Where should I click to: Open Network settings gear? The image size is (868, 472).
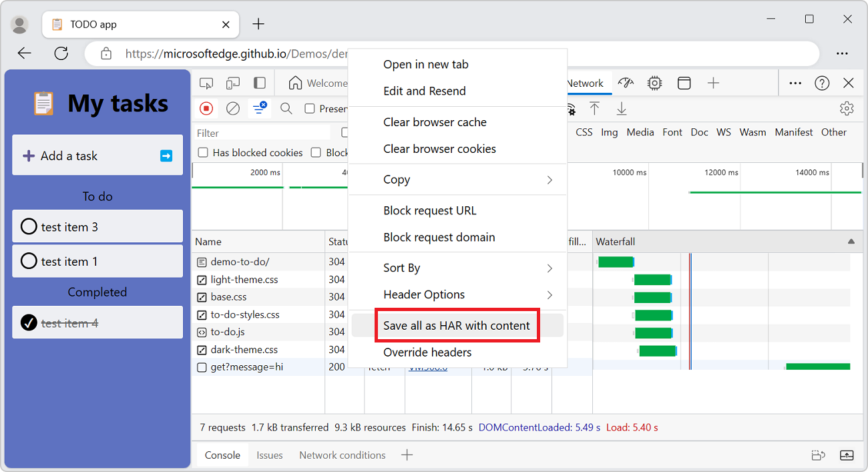847,108
